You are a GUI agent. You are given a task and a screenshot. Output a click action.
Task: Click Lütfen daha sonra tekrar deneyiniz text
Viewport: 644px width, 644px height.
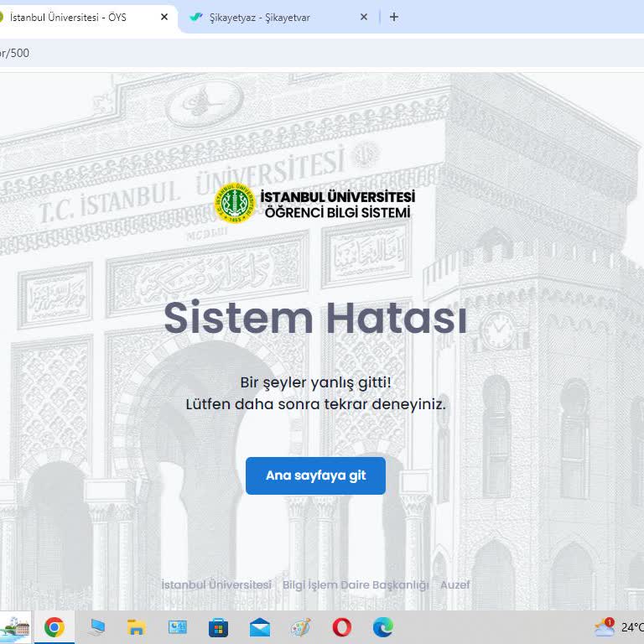[315, 404]
